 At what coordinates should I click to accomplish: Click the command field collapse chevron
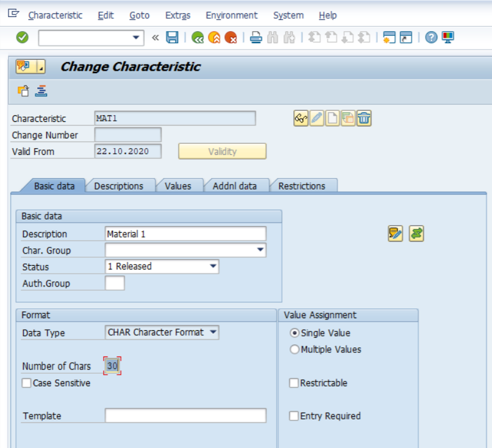(x=155, y=38)
